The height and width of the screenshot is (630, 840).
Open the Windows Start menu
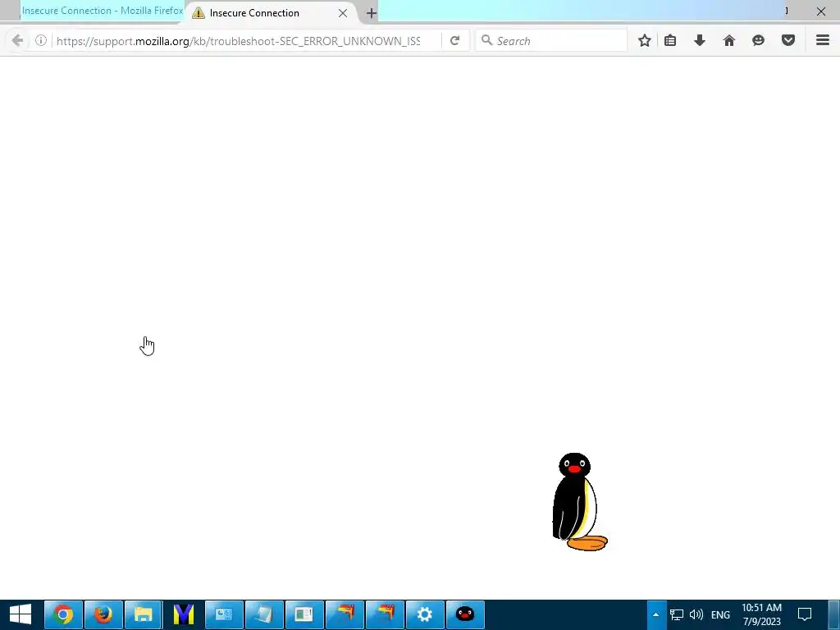21,614
